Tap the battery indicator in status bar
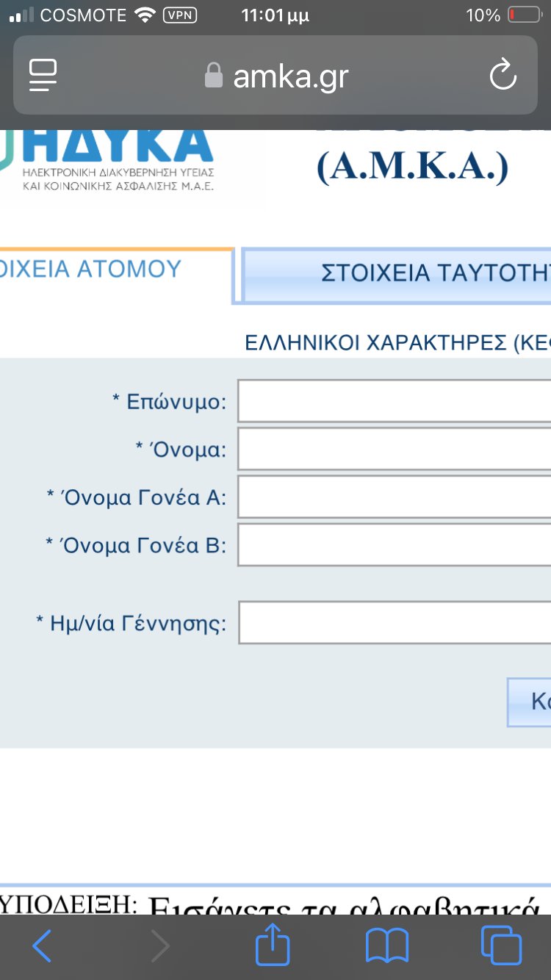 (524, 15)
